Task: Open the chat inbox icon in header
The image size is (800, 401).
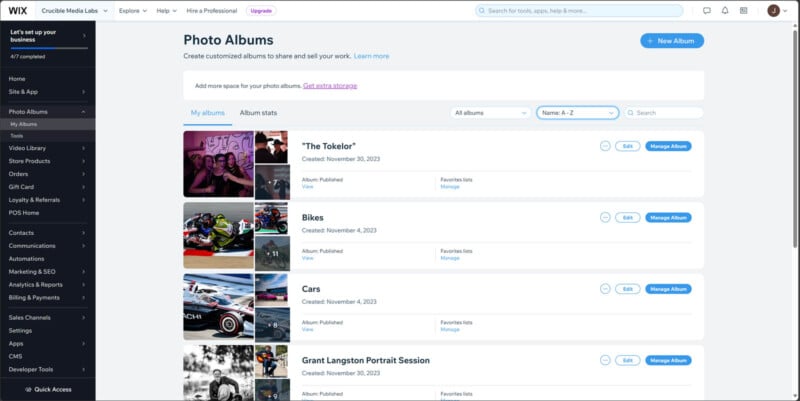Action: pyautogui.click(x=706, y=10)
